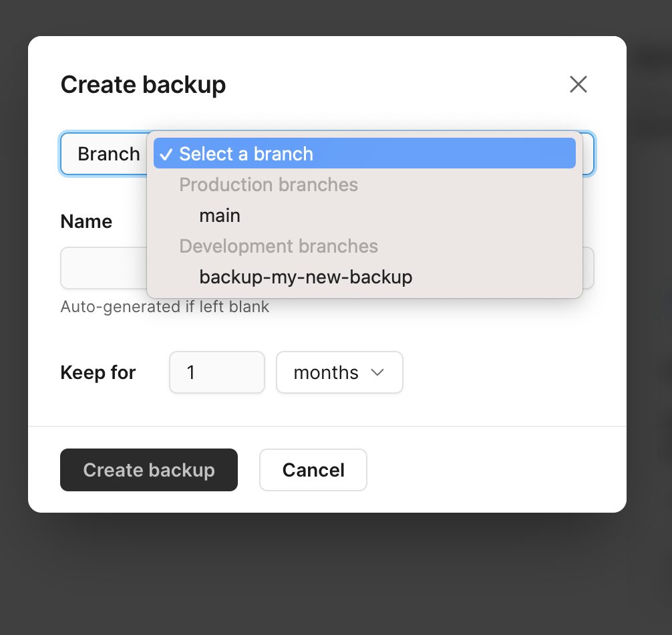Viewport: 672px width, 635px height.
Task: Select the backup-my-new-backup development branch
Action: coord(305,277)
